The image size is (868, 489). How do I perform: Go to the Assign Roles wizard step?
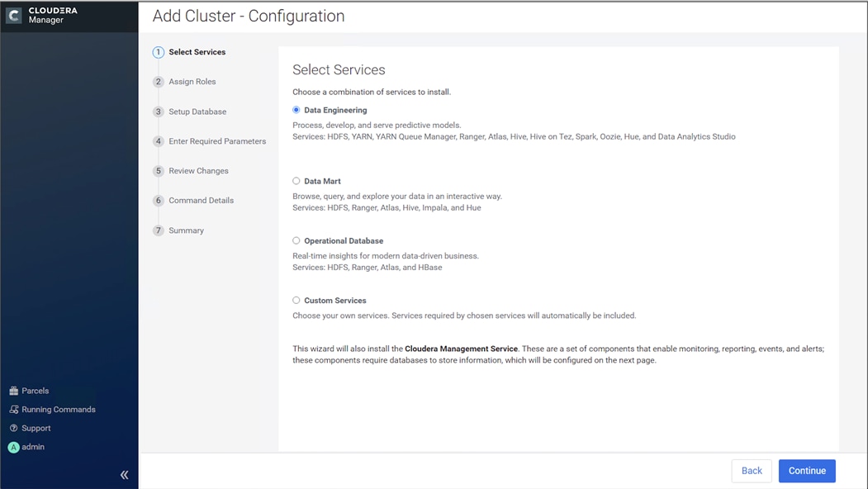(192, 82)
